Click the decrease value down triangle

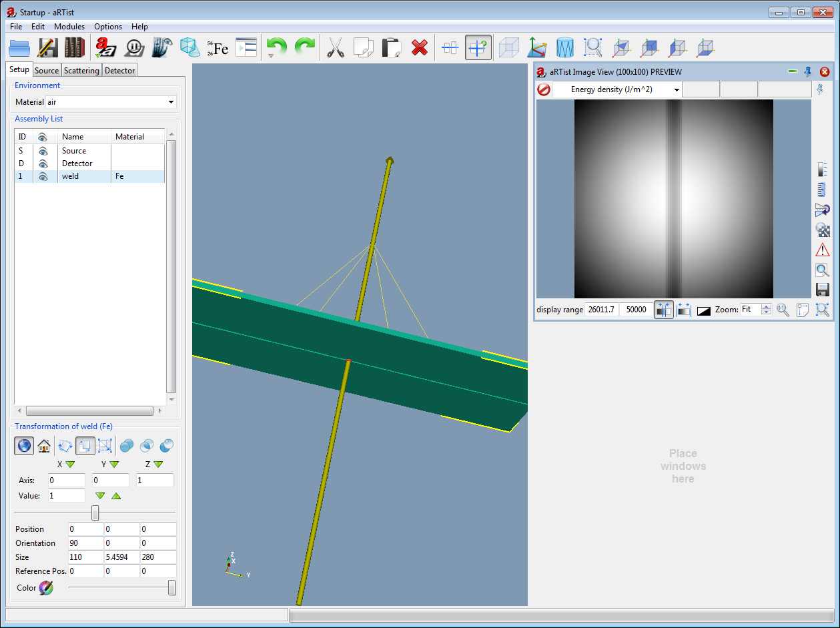pos(100,496)
